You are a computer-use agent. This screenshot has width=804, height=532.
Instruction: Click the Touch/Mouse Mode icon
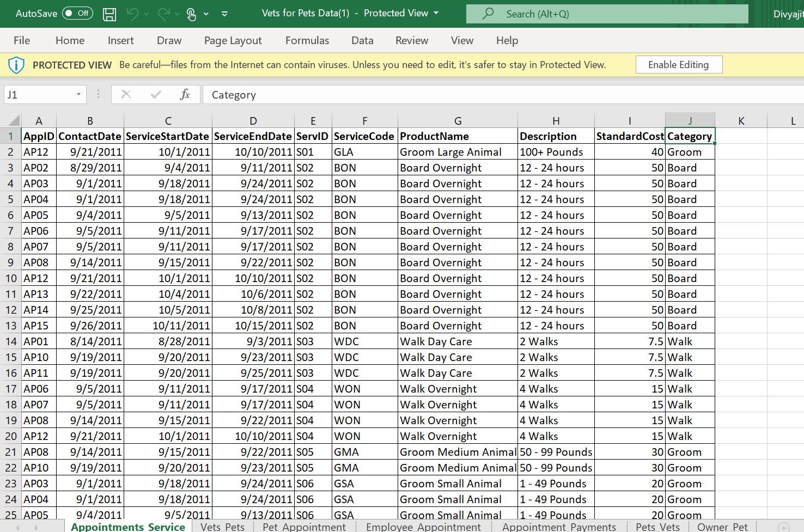coord(191,14)
